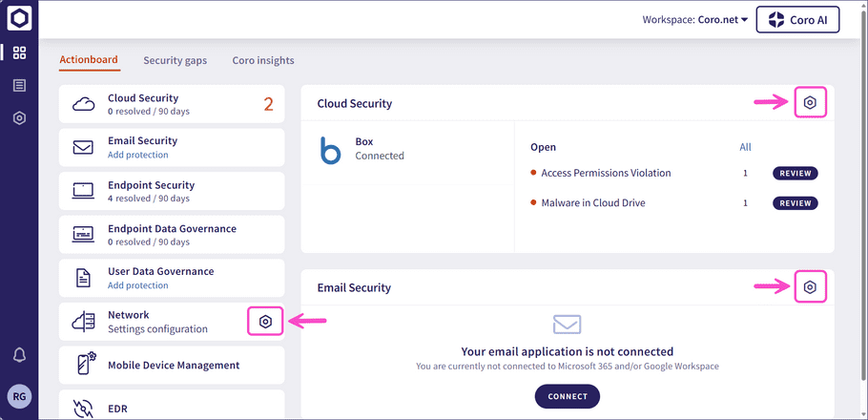Open the ticket log list icon in sidebar
868x420 pixels.
[x=19, y=85]
